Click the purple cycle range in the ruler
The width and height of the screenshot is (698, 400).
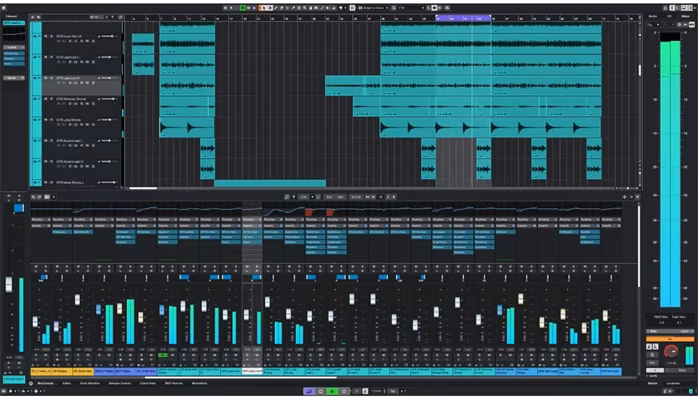pos(463,18)
